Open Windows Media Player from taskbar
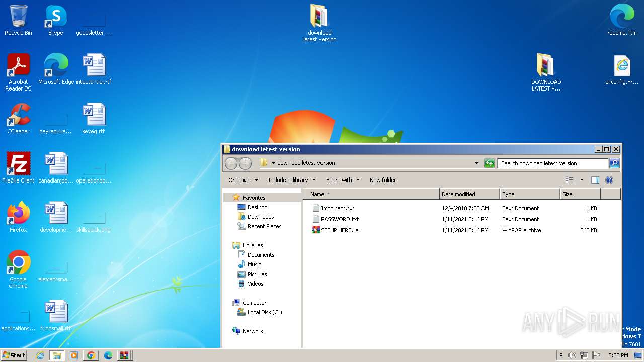The image size is (644, 362). tap(74, 355)
